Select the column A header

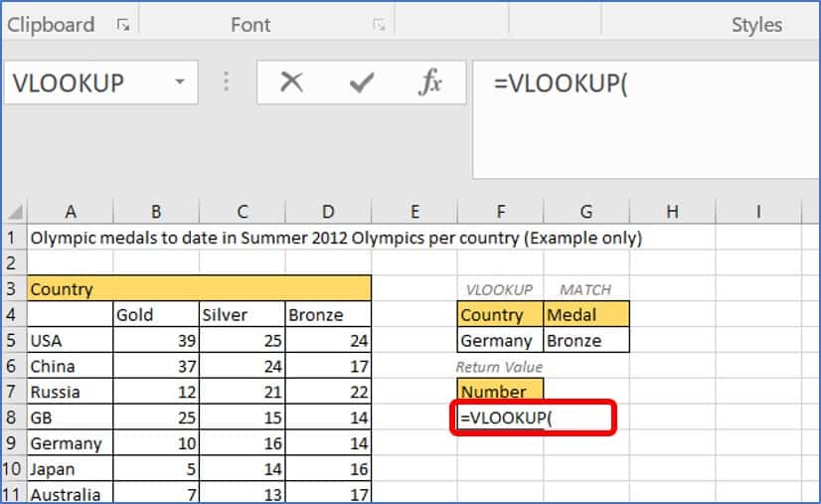[70, 211]
